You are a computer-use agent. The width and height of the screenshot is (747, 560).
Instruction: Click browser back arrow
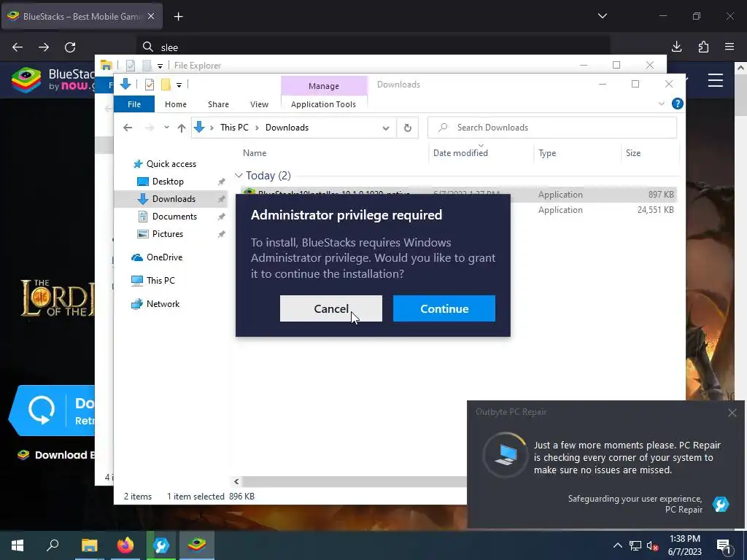pyautogui.click(x=18, y=47)
